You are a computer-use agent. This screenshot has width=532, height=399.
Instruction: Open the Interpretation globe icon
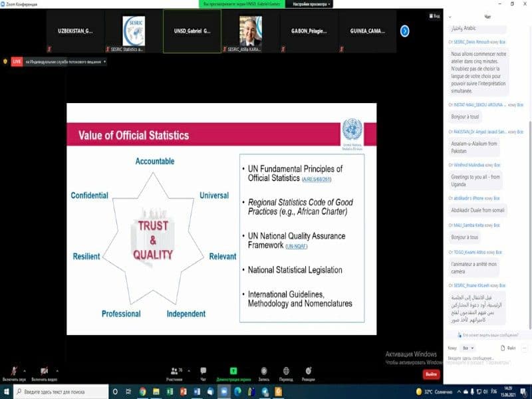(x=285, y=371)
